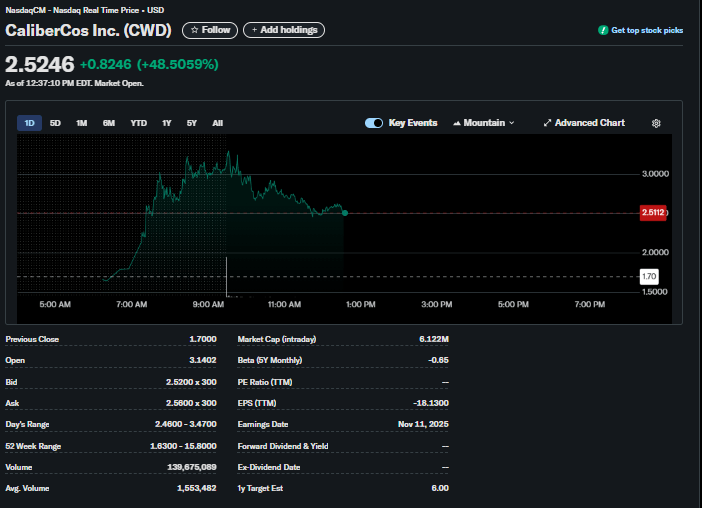Click the Ex-Dividend Date label
This screenshot has height=508, width=702.
[269, 467]
